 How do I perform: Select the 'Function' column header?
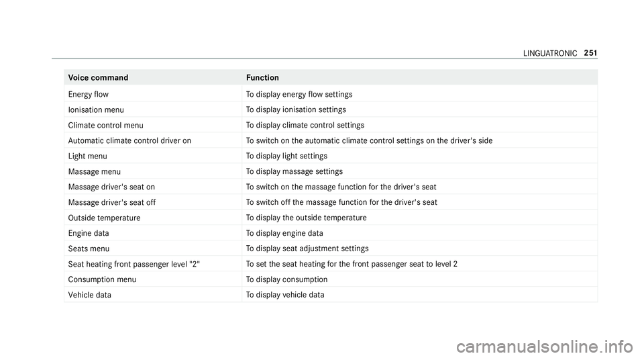coord(262,78)
